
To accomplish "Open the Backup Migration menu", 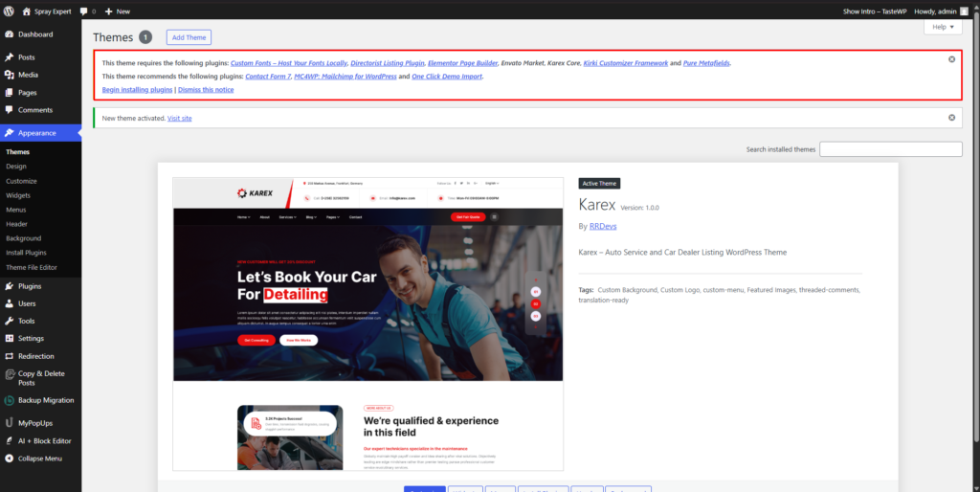I will (x=45, y=400).
